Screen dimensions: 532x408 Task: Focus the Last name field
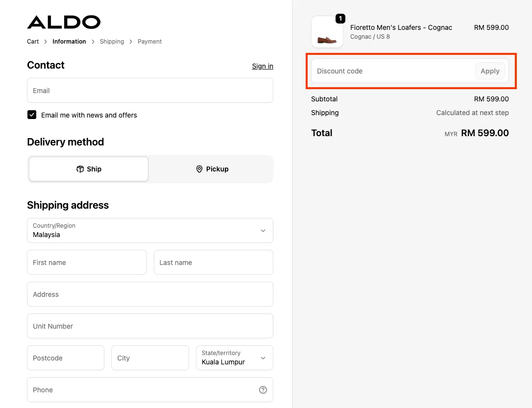tap(214, 262)
